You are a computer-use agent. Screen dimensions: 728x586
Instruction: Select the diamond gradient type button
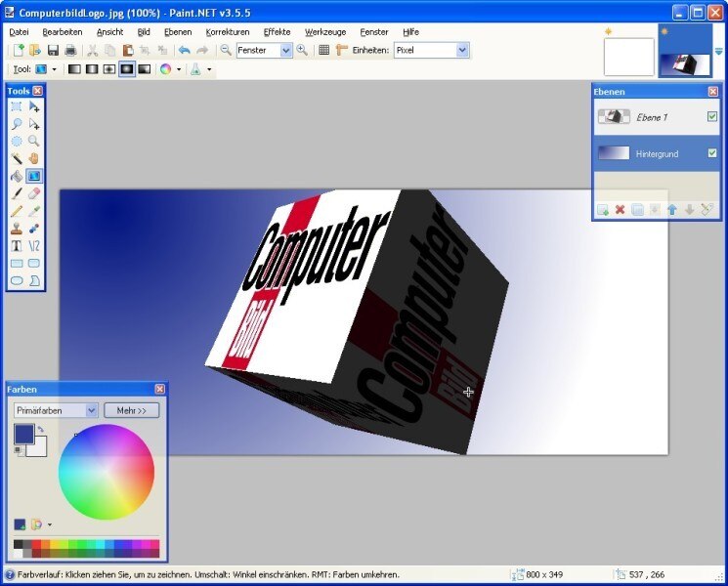(108, 70)
